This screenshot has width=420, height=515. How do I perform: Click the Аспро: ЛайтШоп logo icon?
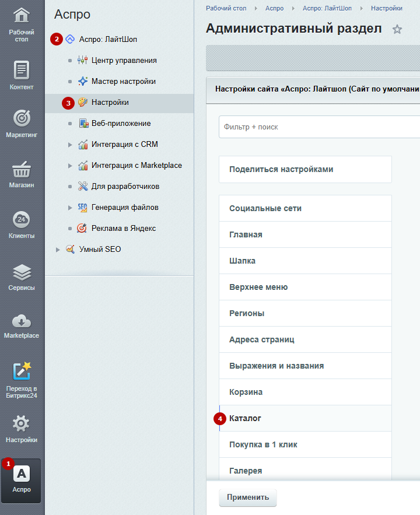(70, 40)
